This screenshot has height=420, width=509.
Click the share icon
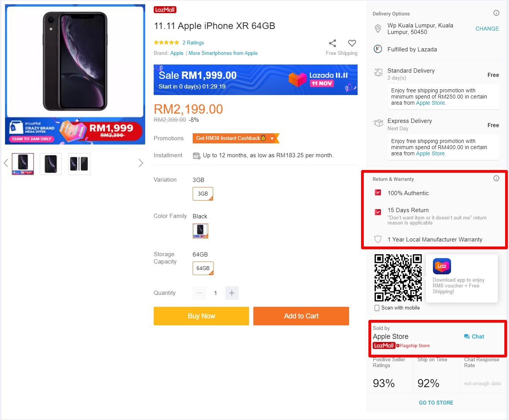[332, 43]
